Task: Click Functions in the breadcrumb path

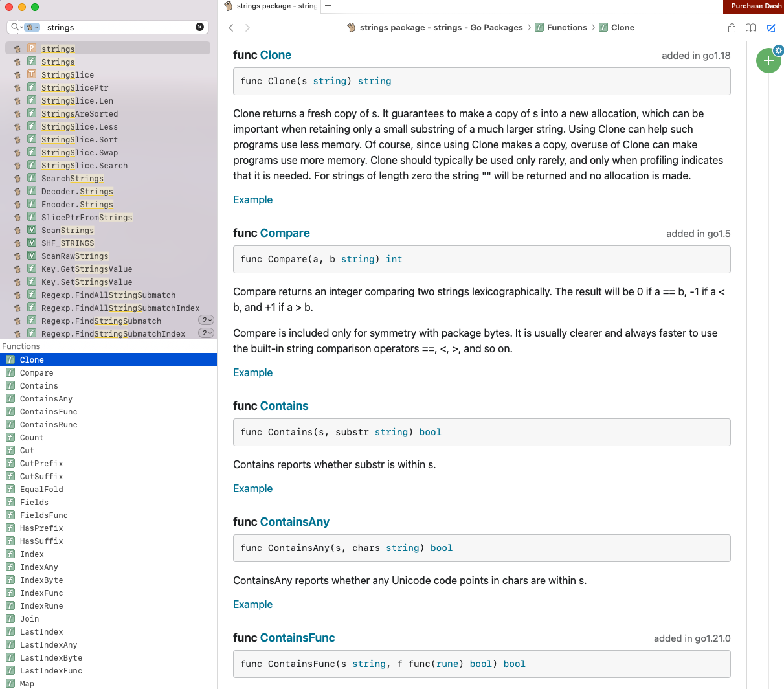Action: coord(566,28)
